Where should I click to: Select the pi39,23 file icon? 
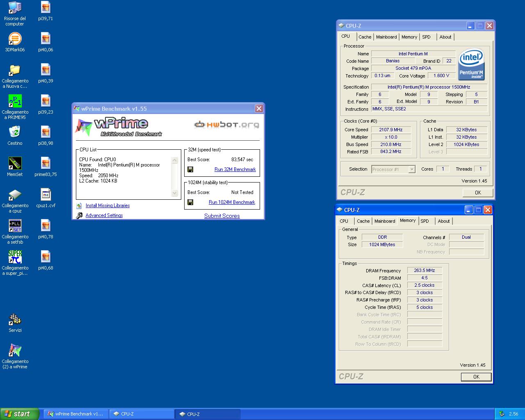tap(46, 101)
